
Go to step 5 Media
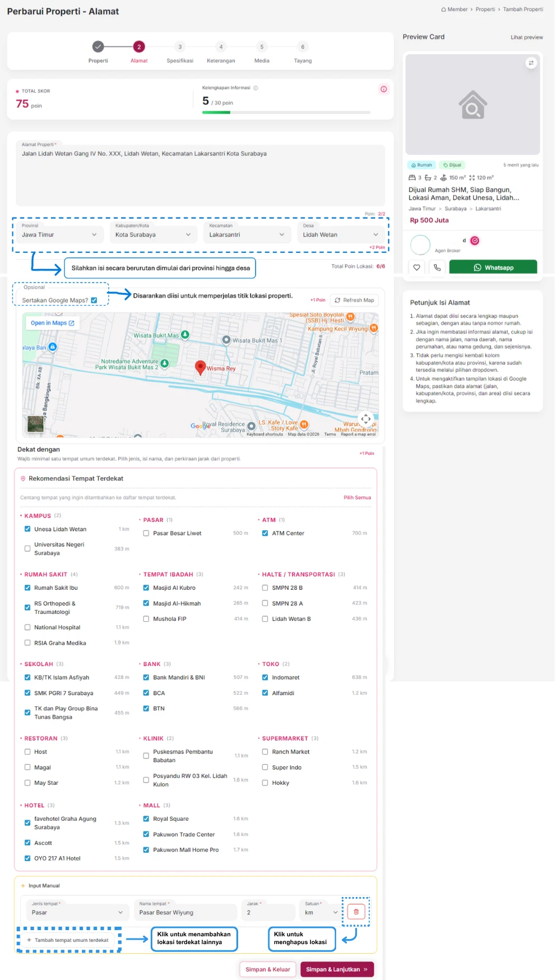point(262,52)
